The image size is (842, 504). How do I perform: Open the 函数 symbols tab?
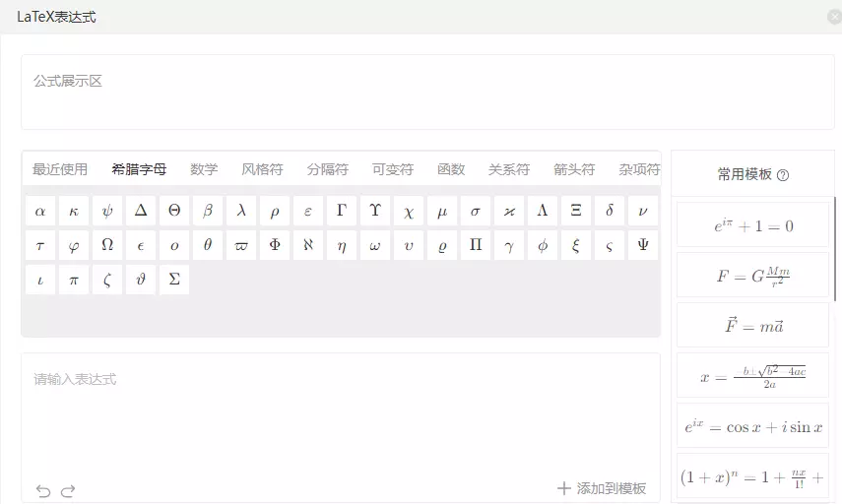pyautogui.click(x=451, y=169)
